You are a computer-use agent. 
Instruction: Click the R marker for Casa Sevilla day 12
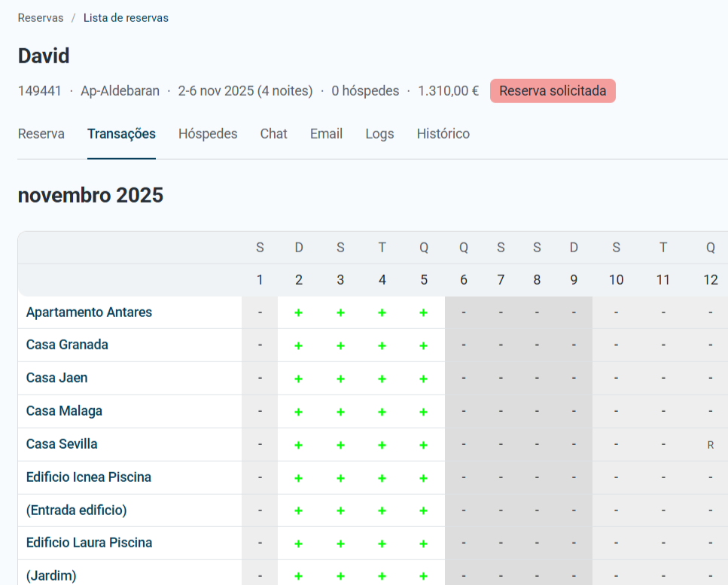pyautogui.click(x=711, y=445)
